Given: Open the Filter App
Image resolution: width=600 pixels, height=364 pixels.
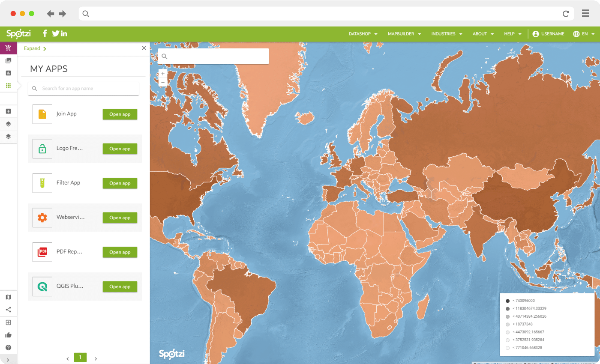Looking at the screenshot, I should [x=120, y=183].
